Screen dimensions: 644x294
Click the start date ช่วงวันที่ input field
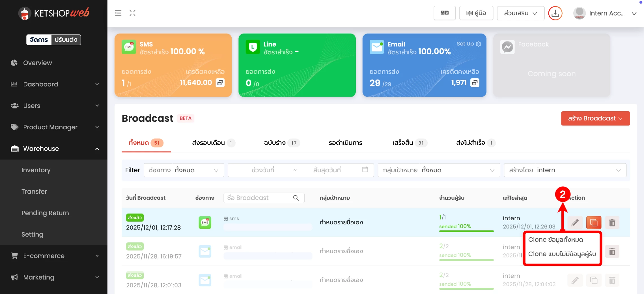[x=263, y=170]
